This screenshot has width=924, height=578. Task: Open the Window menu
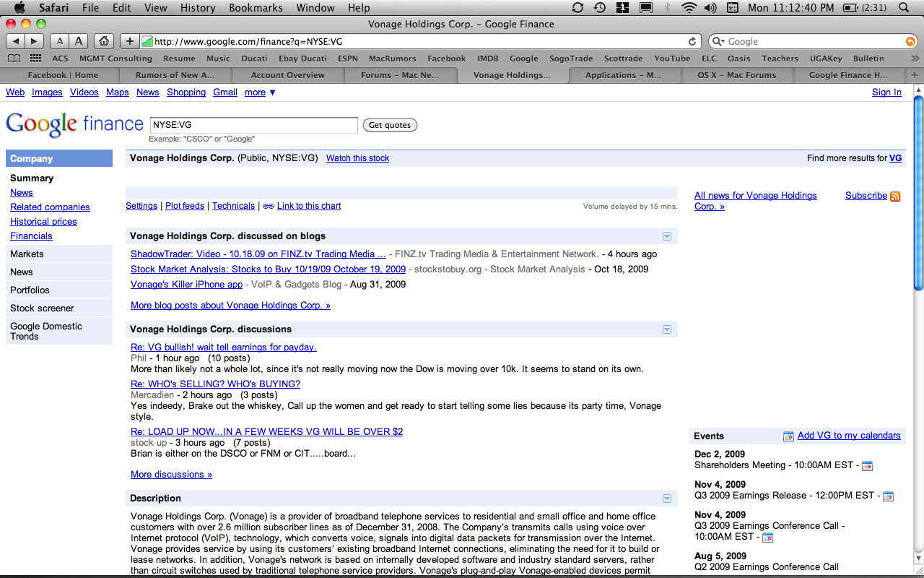[315, 8]
